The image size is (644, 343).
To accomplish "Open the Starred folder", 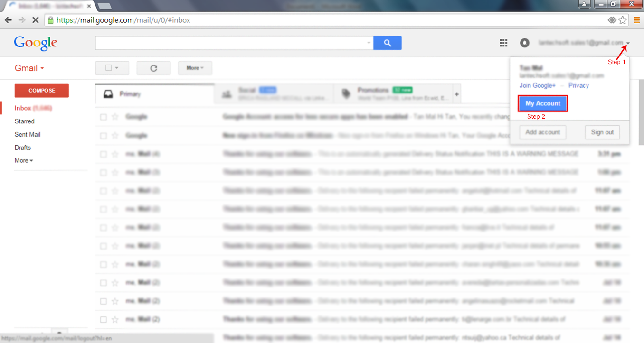I will [x=25, y=121].
